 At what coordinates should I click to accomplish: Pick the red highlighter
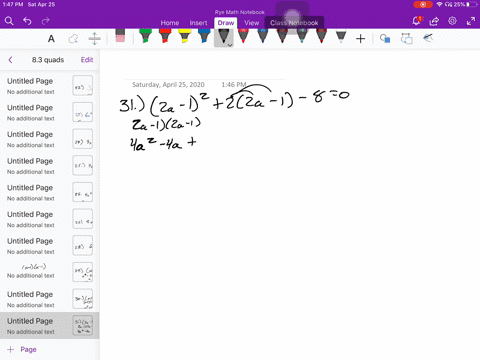pos(165,36)
